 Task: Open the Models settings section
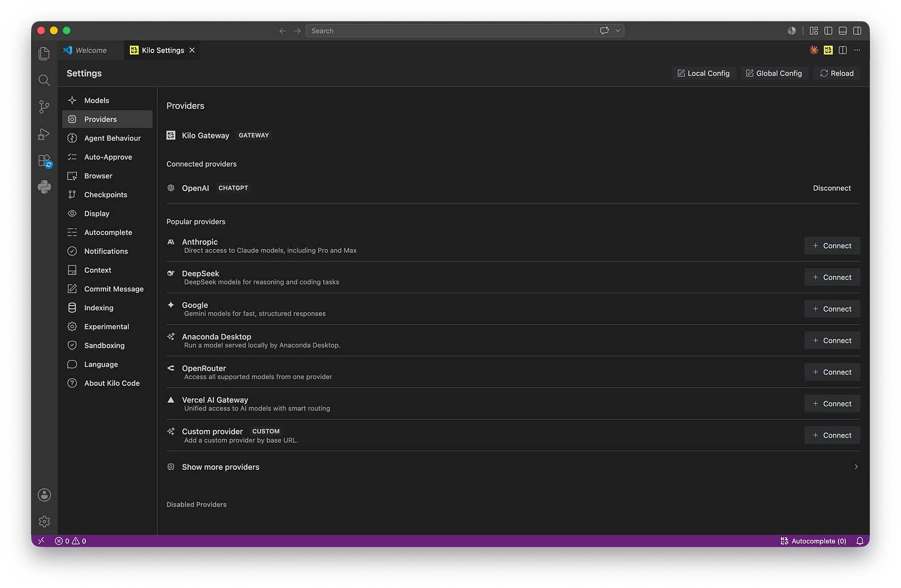107,100
